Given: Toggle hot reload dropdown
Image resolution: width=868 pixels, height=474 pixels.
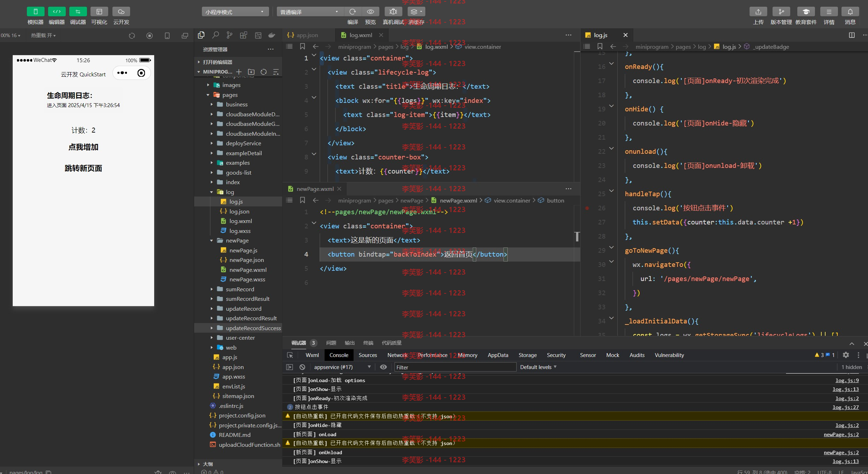Looking at the screenshot, I should pyautogui.click(x=43, y=35).
